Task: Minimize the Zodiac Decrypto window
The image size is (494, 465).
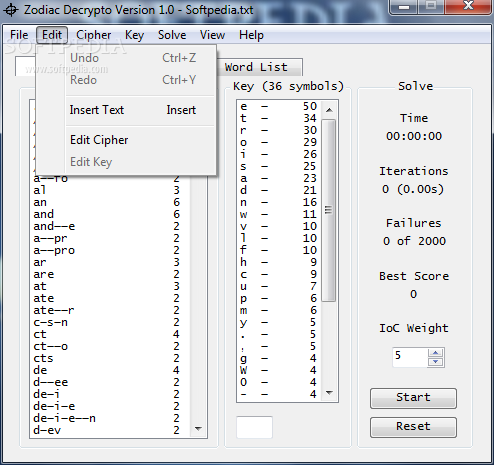Action: 404,7
